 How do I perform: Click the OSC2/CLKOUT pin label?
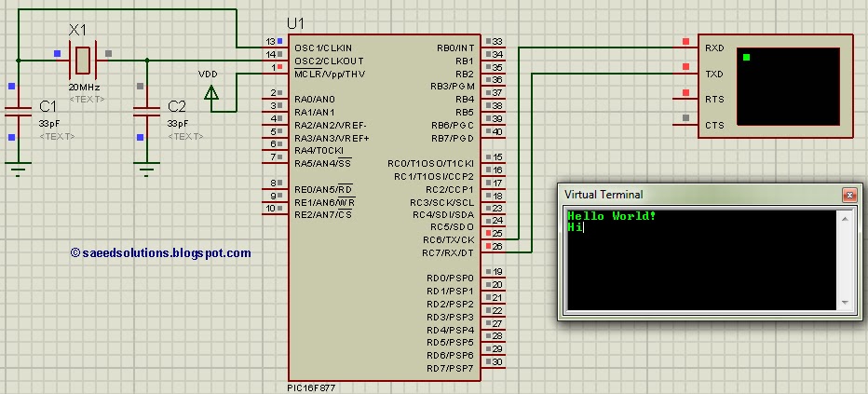pyautogui.click(x=329, y=61)
